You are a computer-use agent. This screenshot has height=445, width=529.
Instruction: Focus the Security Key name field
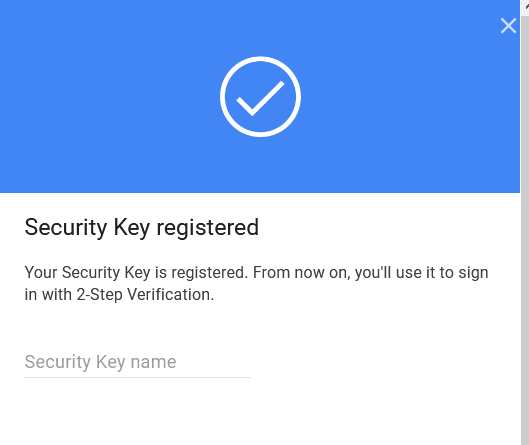coord(137,363)
